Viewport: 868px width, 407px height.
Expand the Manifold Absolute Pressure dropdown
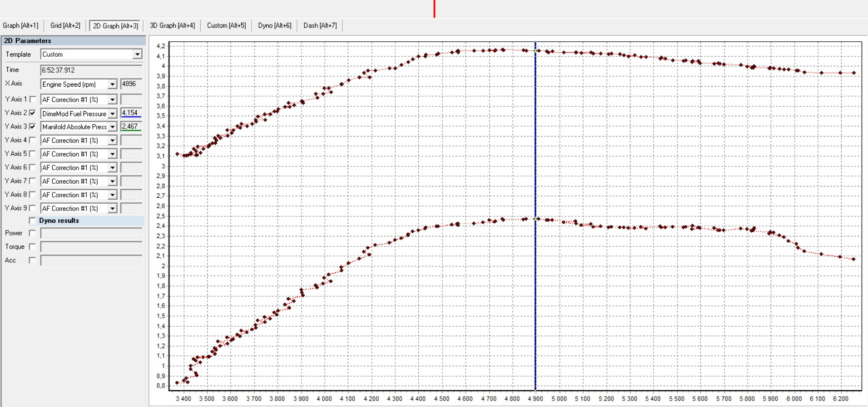79,127
